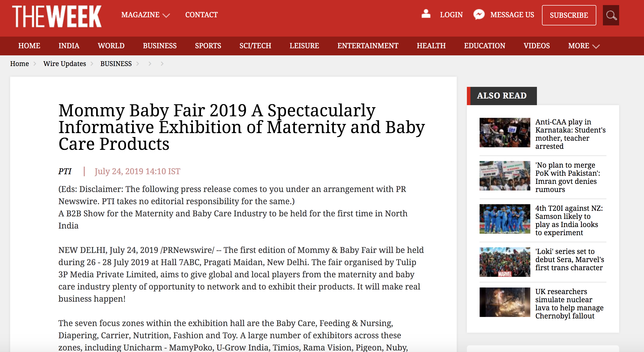The image size is (644, 352).
Task: Open Marvel Loki article thumbnail
Action: pyautogui.click(x=505, y=262)
